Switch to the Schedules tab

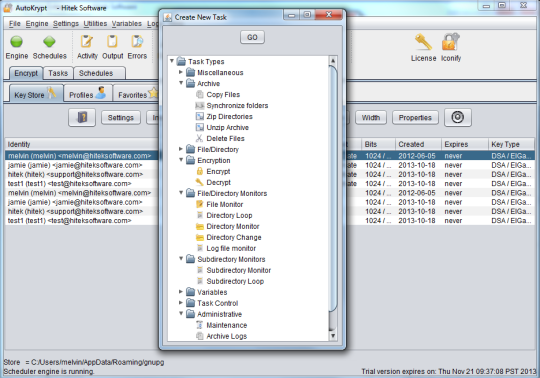tap(99, 73)
